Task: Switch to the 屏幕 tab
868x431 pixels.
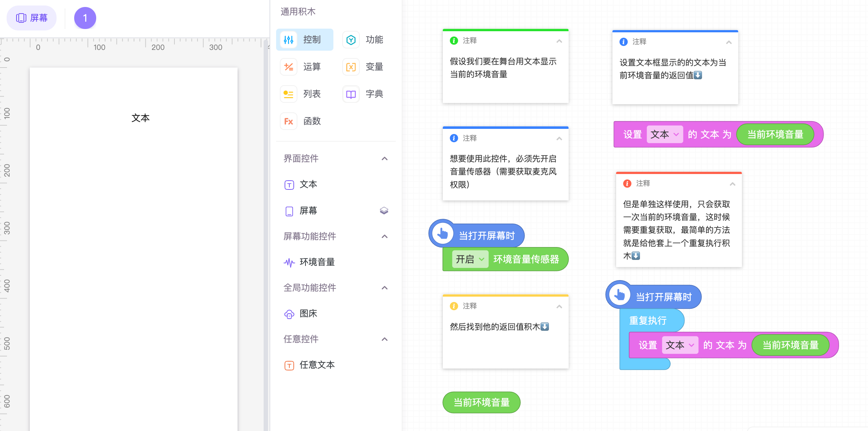Action: click(32, 18)
